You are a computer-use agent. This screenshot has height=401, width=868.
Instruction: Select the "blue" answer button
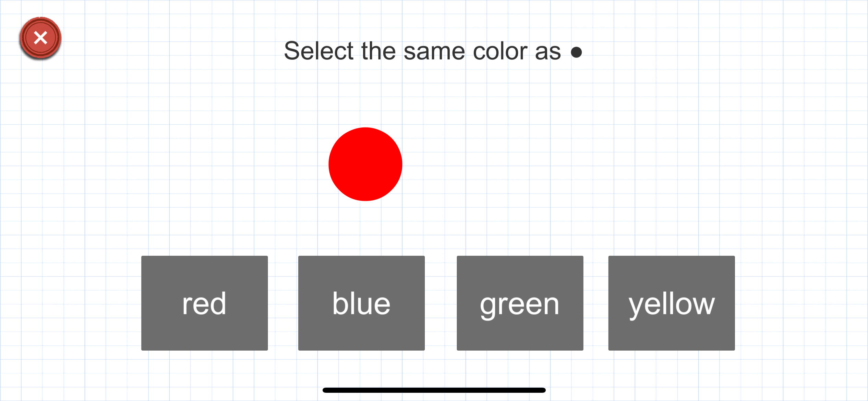pos(361,303)
